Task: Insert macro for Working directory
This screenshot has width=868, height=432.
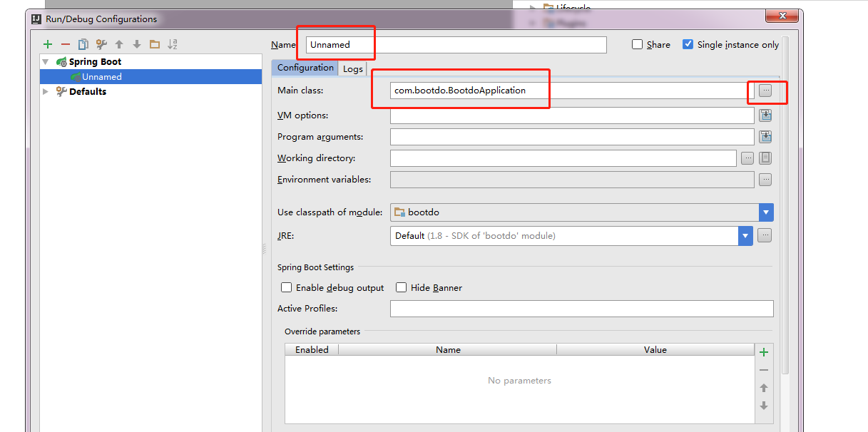Action: (765, 158)
